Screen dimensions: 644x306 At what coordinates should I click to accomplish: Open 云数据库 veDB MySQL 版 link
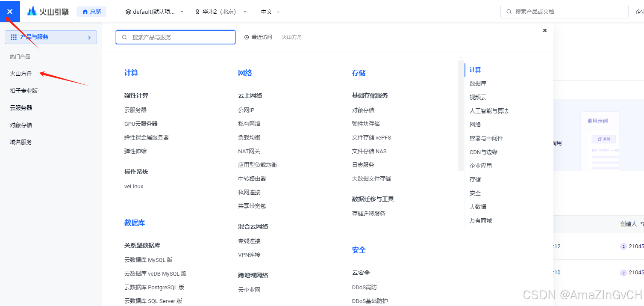coord(156,273)
